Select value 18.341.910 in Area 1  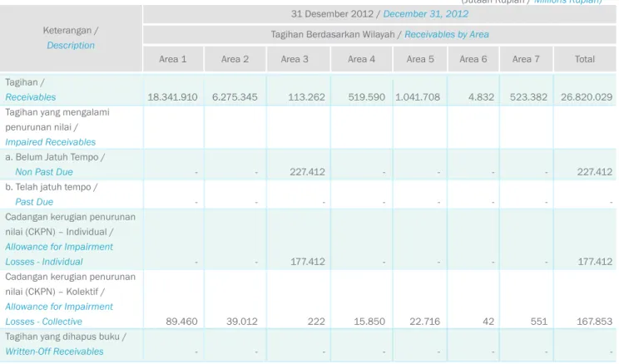click(x=172, y=97)
